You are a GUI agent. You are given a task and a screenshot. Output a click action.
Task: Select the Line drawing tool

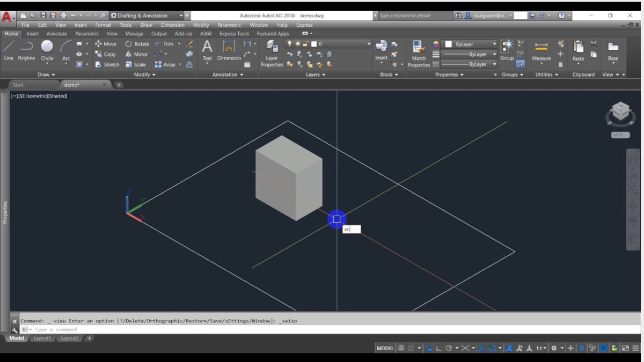9,50
